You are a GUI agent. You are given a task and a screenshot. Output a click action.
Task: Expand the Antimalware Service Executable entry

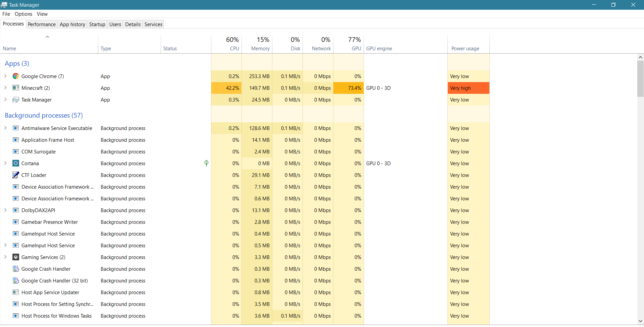point(5,128)
